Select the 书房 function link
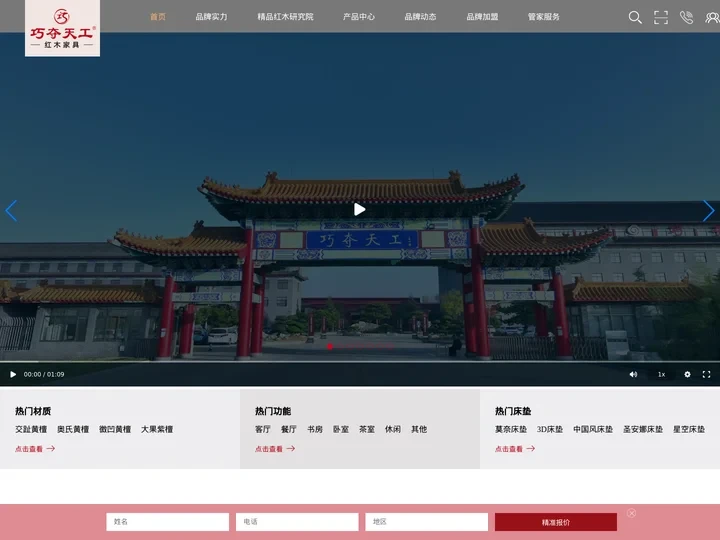Viewport: 720px width, 540px height. 315,429
